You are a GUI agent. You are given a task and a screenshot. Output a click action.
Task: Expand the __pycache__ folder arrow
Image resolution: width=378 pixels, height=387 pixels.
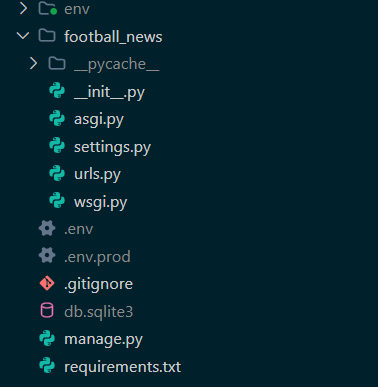pos(33,63)
